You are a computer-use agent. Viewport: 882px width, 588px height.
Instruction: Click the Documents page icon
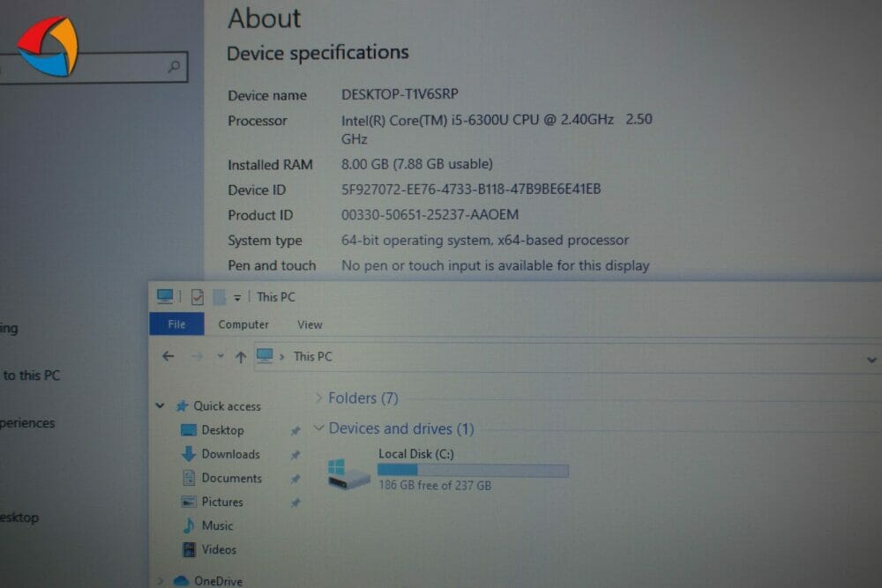[x=189, y=478]
